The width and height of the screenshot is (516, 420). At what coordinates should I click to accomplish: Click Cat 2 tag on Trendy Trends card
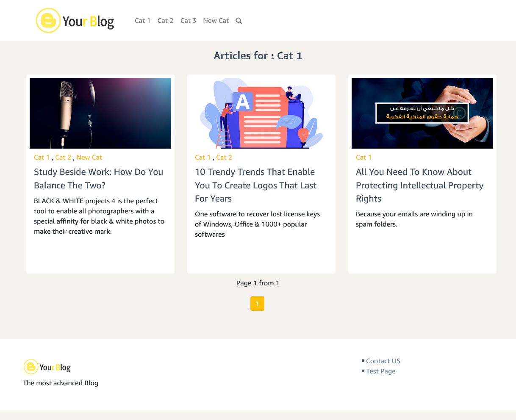click(x=224, y=157)
